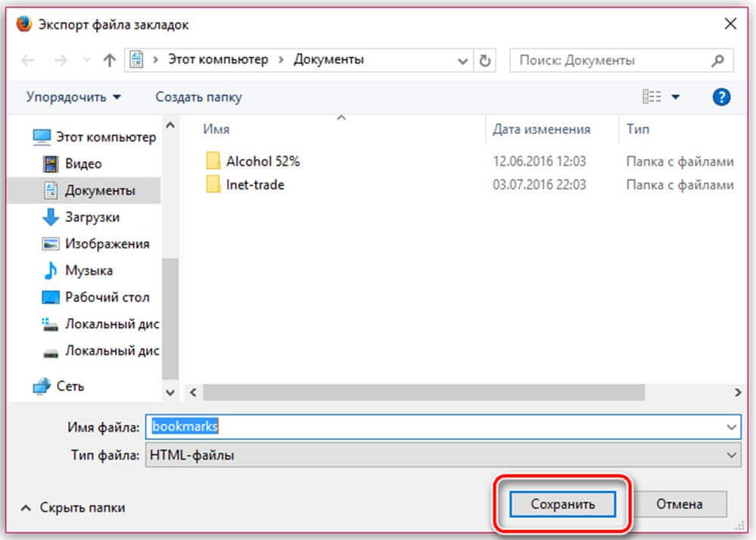The height and width of the screenshot is (540, 756).
Task: Click date '03.07.2016 22:03' cell
Action: (x=539, y=185)
